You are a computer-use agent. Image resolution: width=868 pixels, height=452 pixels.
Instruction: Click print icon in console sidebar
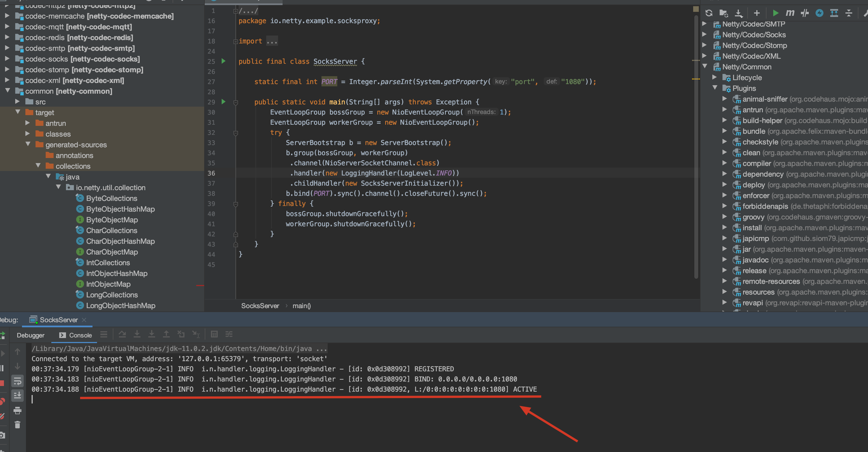tap(17, 410)
